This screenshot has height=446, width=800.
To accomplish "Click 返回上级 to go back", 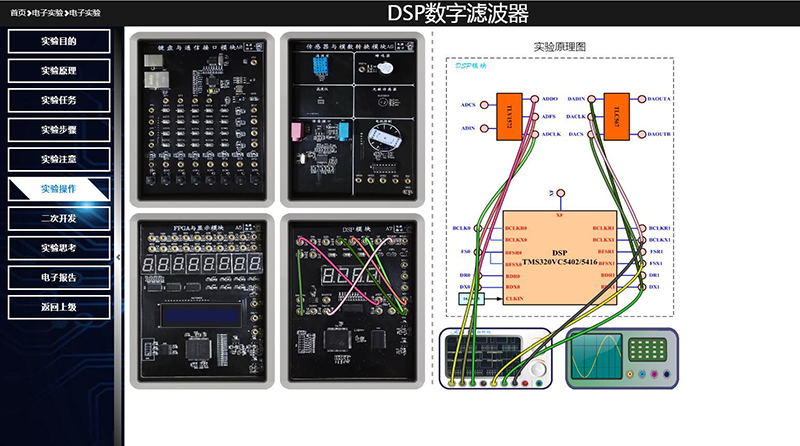I will tap(58, 307).
